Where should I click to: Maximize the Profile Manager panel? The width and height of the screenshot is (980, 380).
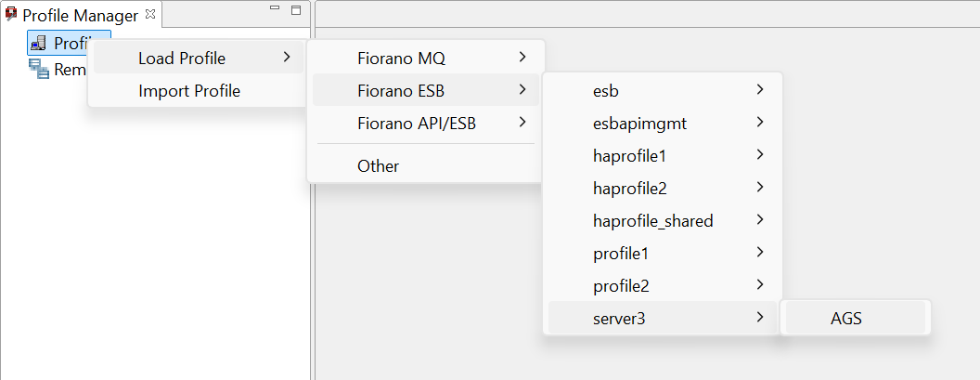(296, 10)
